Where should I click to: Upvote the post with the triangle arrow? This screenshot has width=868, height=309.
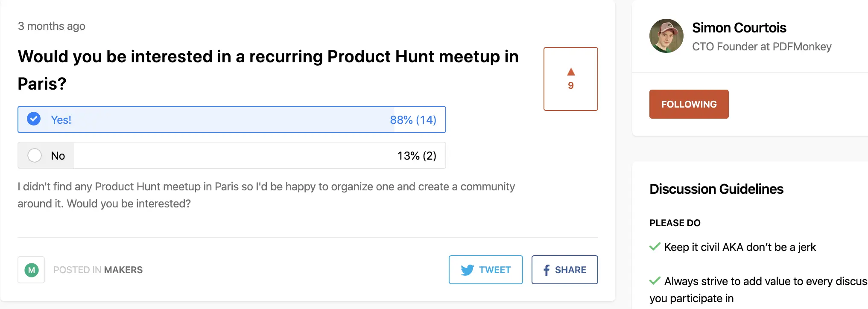(x=571, y=72)
